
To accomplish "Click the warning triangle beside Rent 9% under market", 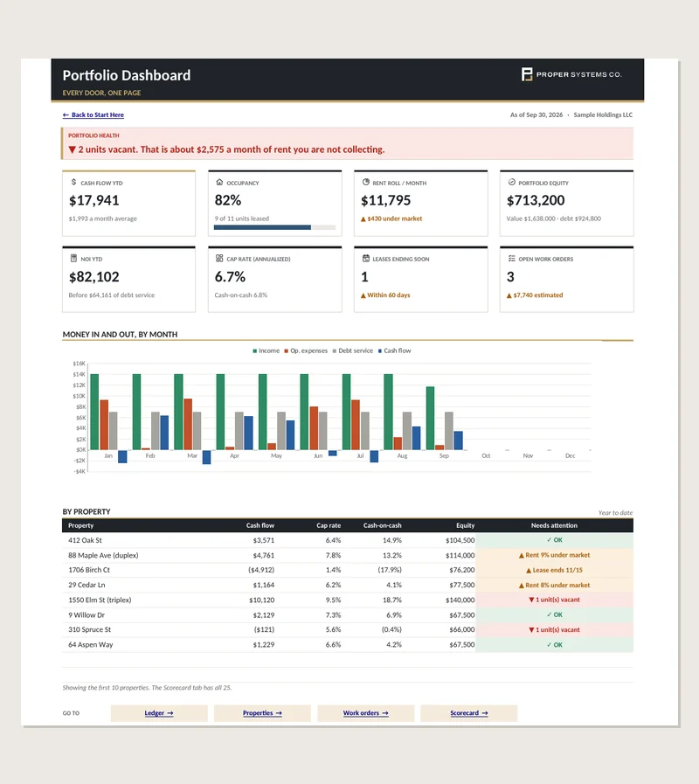I will point(522,556).
